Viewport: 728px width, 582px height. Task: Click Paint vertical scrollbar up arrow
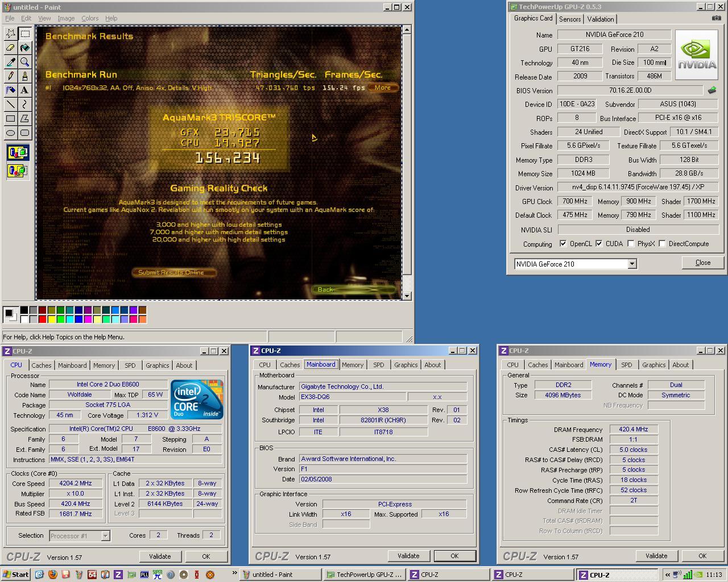(406, 30)
